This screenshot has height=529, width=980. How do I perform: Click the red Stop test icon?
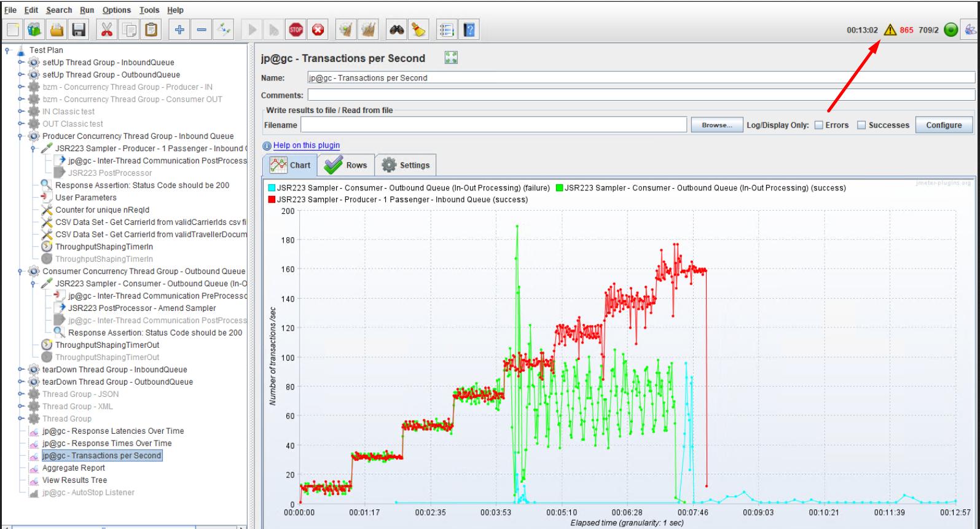pos(296,29)
